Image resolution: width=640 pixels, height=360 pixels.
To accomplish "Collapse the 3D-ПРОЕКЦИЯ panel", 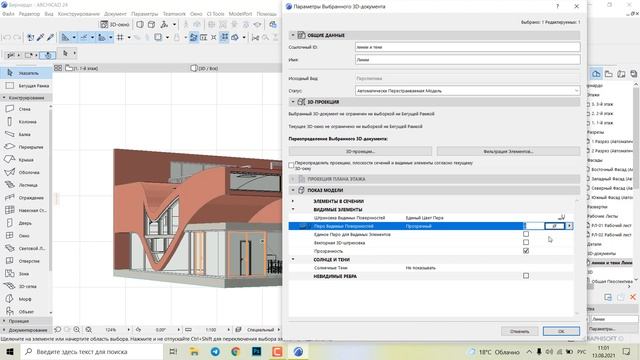I will tap(293, 102).
